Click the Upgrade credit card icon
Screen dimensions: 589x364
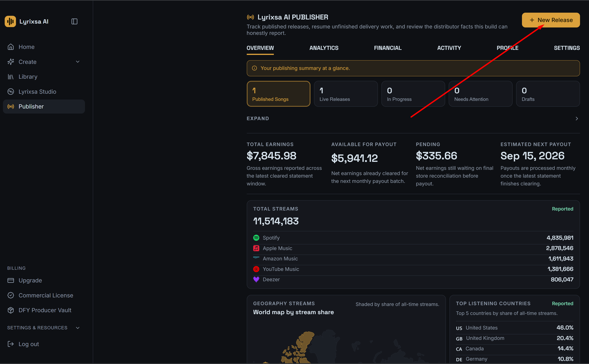coord(11,280)
